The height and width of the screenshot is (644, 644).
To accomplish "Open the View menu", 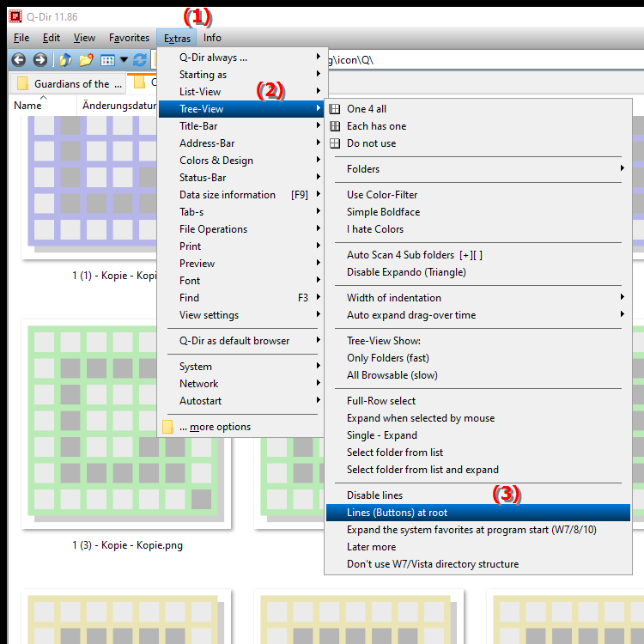I will point(84,38).
